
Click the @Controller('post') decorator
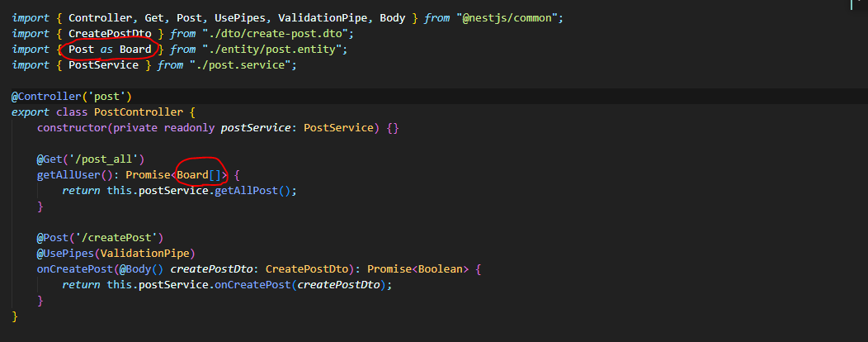click(x=72, y=97)
